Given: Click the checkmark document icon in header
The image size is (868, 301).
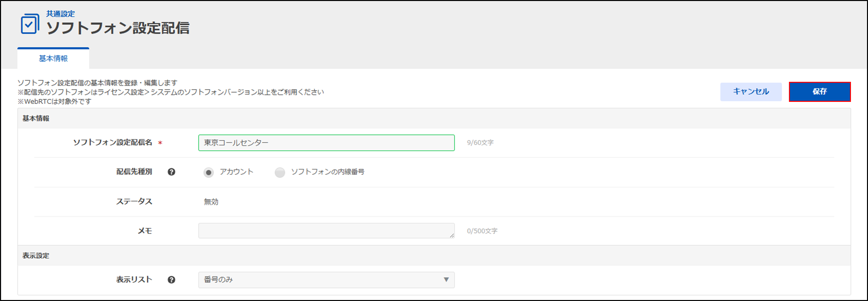Looking at the screenshot, I should point(30,24).
